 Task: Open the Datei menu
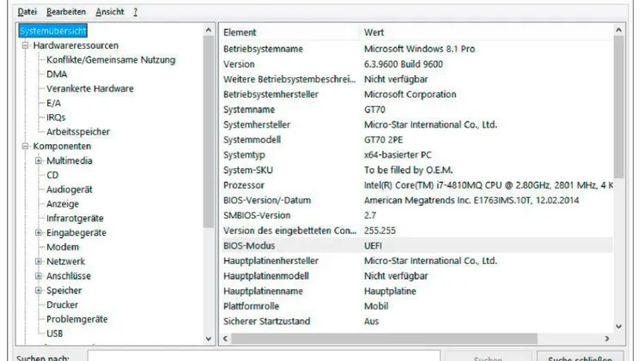coord(27,12)
